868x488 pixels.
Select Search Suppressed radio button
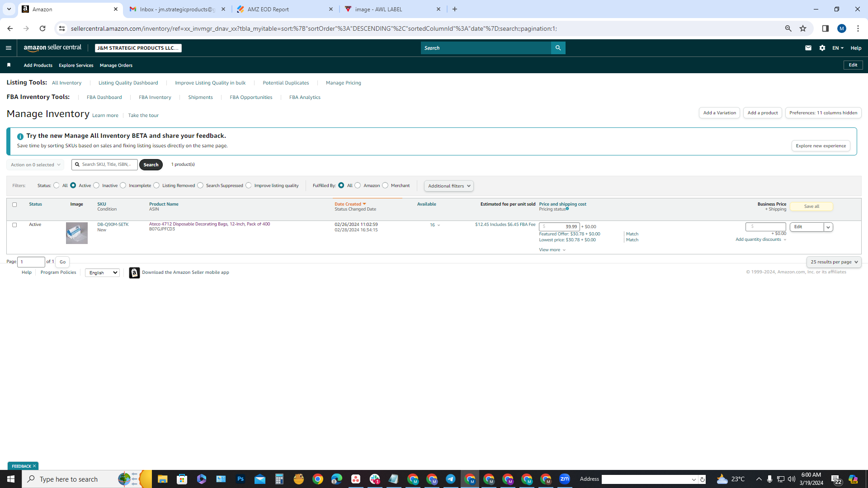pyautogui.click(x=200, y=186)
